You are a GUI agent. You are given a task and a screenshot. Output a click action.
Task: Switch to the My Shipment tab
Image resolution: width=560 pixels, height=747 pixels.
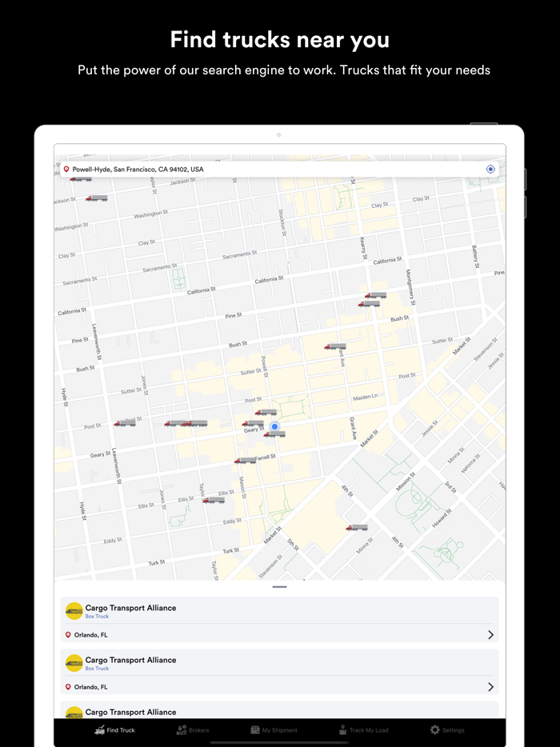[274, 730]
